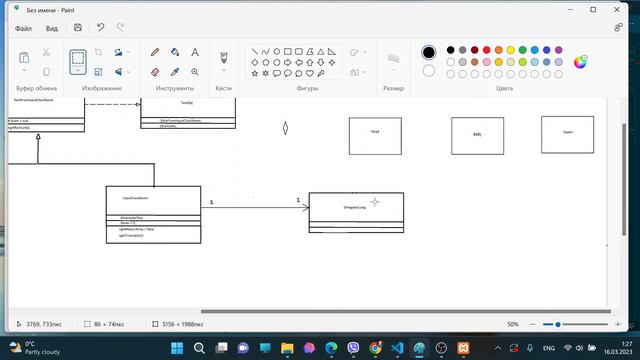Pick the Right triangle shape
This screenshot has width=640, height=360.
point(332,52)
